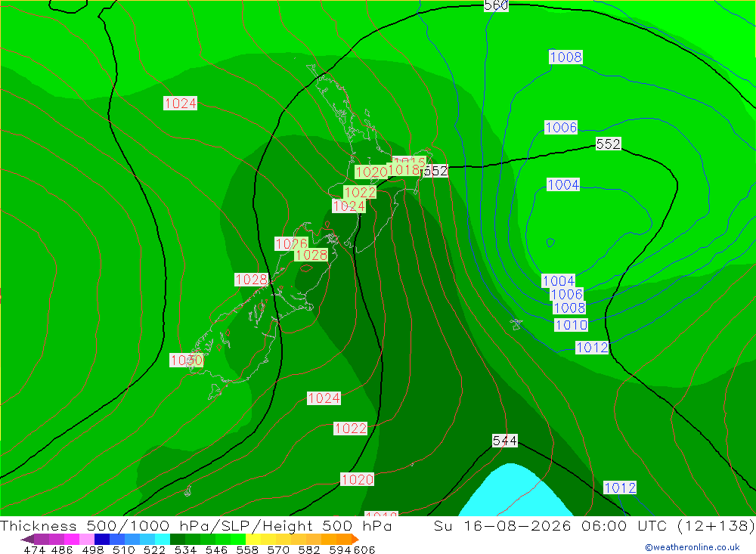The height and width of the screenshot is (554, 756).
Task: Click the 522 legend value
Action: tap(154, 550)
